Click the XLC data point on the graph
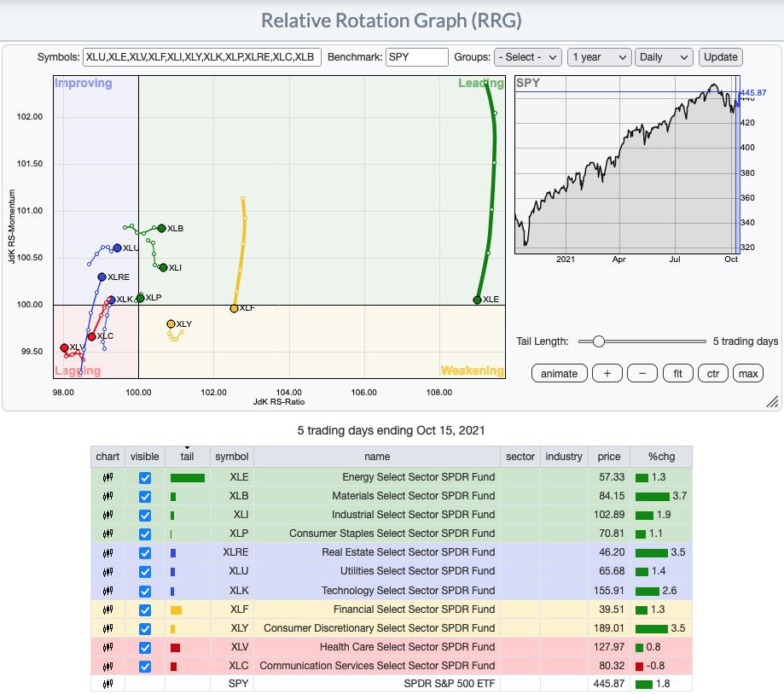Screen dimensions: 784x694 [x=91, y=336]
